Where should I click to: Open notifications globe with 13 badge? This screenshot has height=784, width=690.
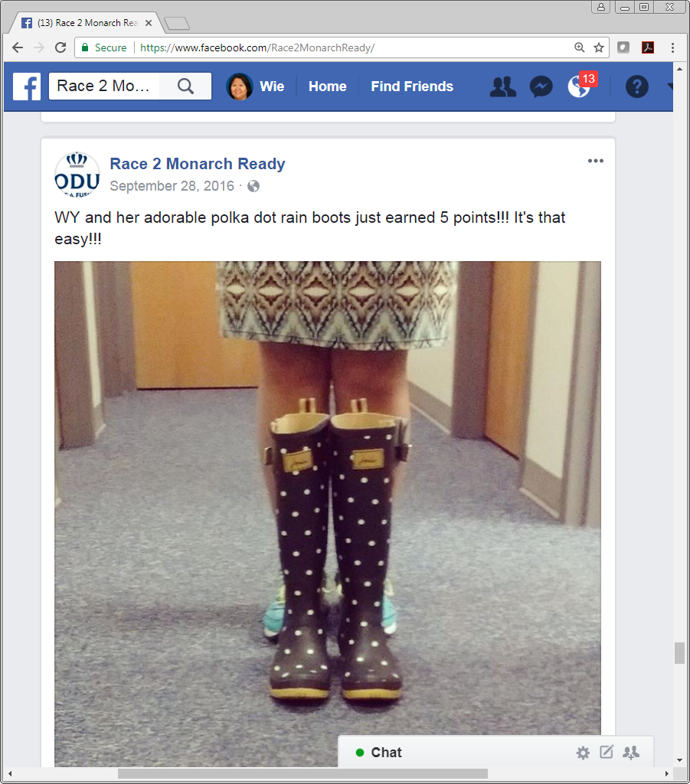(580, 86)
